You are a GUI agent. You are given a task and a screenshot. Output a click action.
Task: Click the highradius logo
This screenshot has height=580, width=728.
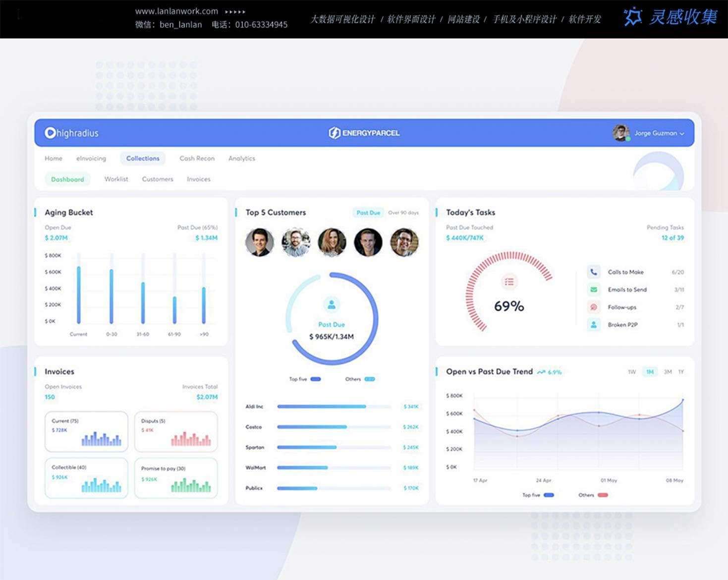(71, 133)
